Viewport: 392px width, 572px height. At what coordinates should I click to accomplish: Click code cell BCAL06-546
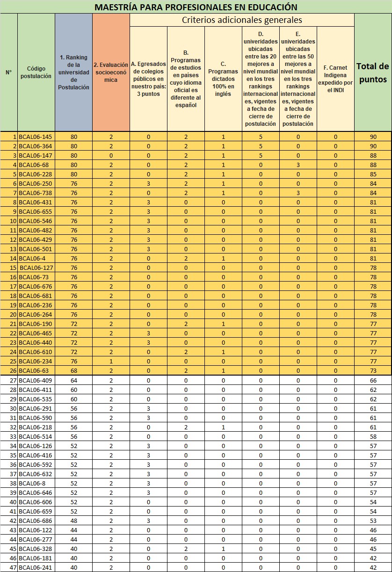point(36,221)
